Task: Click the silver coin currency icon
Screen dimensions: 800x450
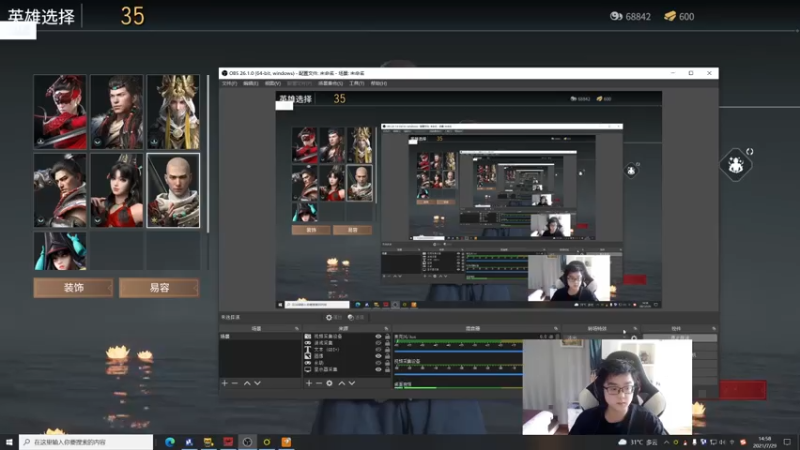Action: (x=616, y=16)
